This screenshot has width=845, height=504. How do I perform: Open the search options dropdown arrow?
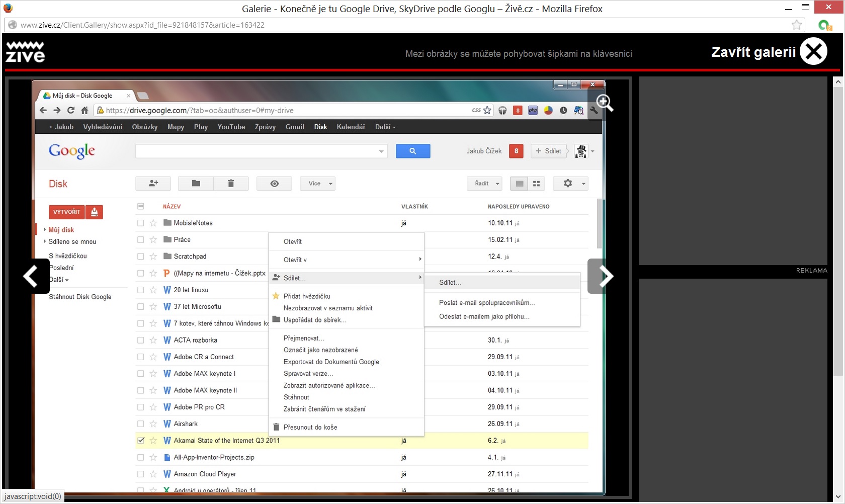tap(381, 151)
